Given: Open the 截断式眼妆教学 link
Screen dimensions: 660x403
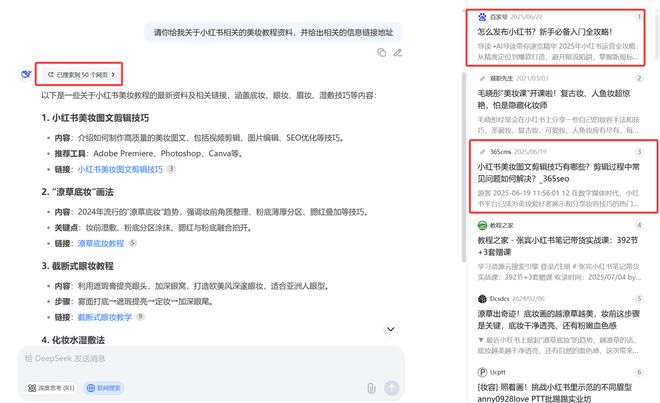Looking at the screenshot, I should click(x=105, y=317).
